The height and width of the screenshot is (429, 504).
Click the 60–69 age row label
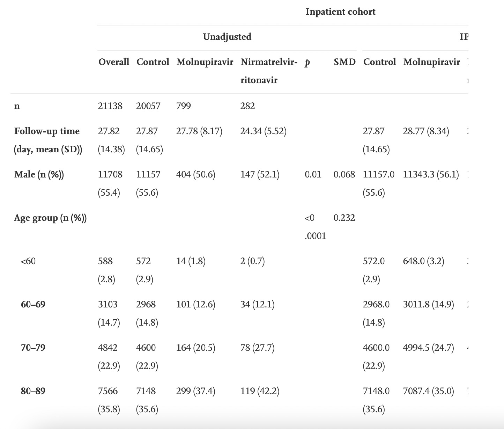[33, 305]
